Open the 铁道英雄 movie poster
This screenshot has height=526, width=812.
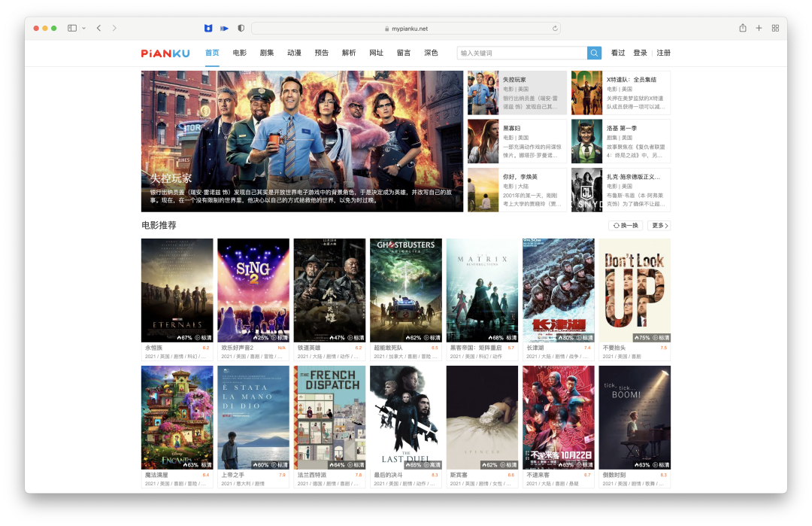point(329,290)
